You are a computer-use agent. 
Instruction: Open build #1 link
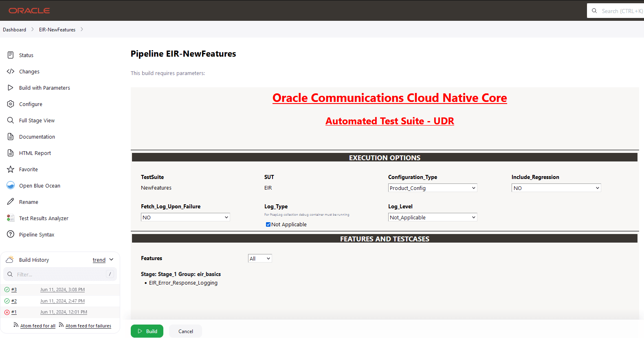coord(14,312)
